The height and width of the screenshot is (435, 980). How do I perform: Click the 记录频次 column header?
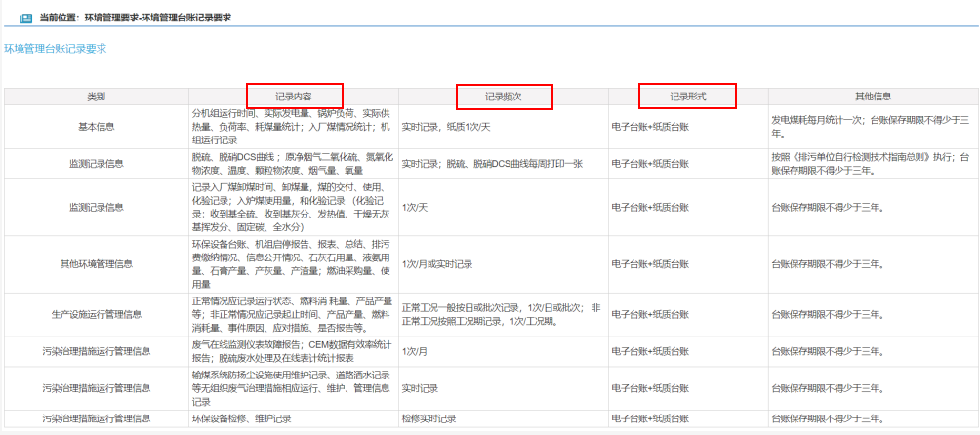(x=504, y=97)
